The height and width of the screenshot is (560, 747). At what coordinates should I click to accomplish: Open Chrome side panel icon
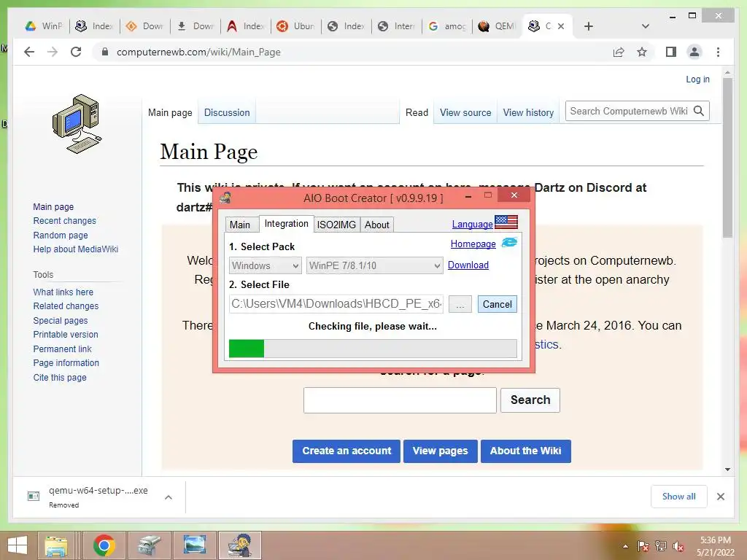[671, 52]
